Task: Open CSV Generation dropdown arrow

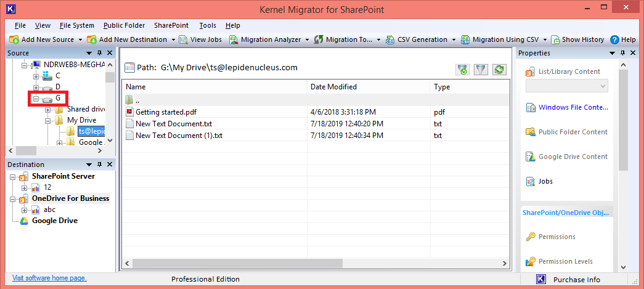Action: 454,40
